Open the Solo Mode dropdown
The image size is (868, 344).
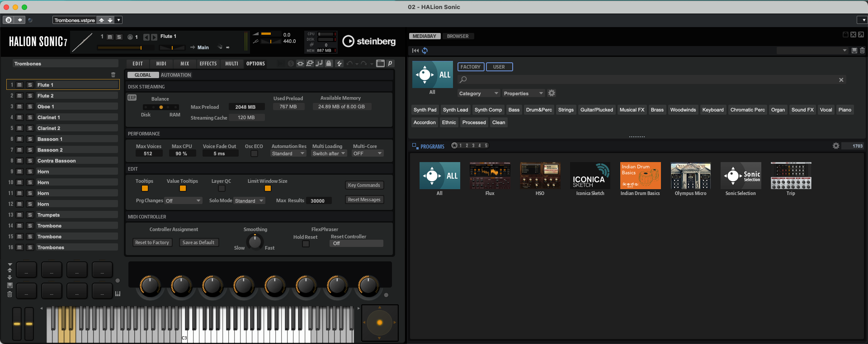tap(249, 200)
